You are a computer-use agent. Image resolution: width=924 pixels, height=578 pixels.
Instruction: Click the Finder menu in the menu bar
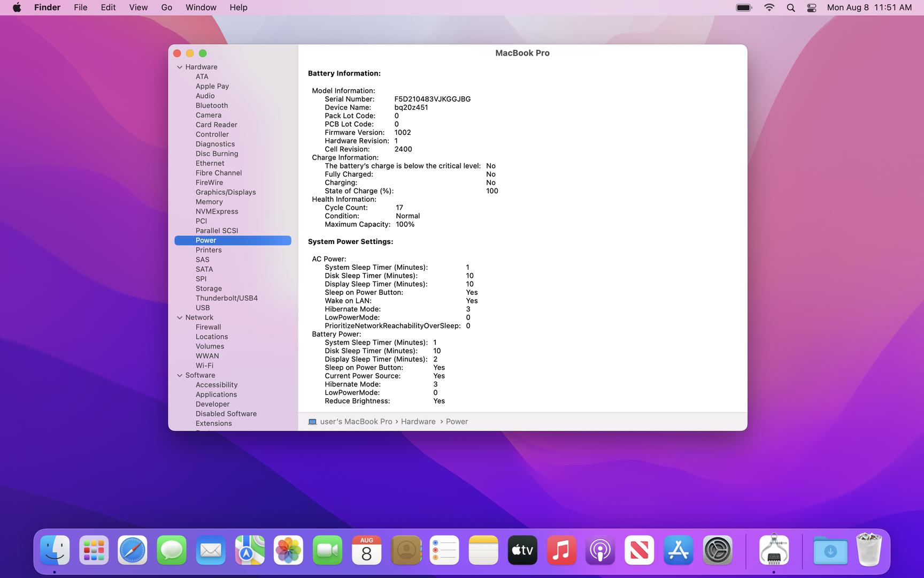(x=47, y=7)
